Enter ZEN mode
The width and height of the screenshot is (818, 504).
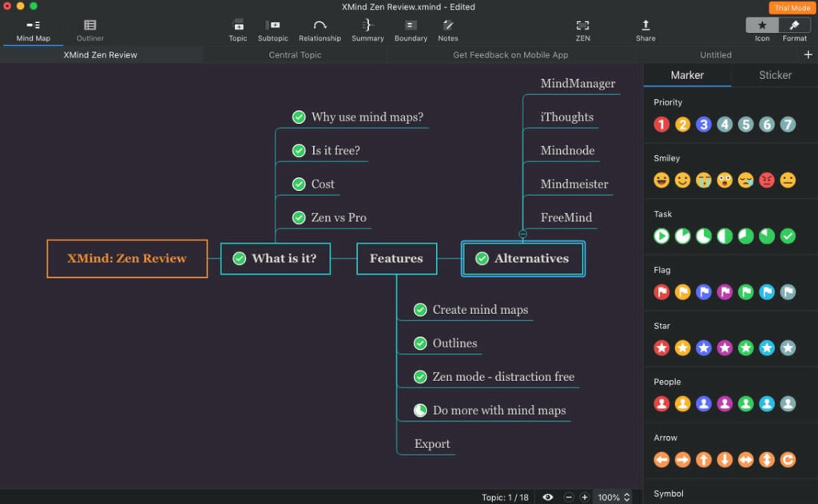point(582,30)
